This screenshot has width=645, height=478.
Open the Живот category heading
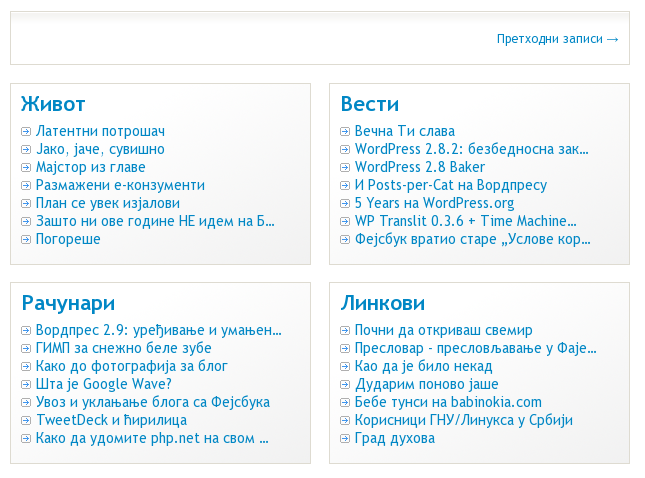tap(53, 104)
